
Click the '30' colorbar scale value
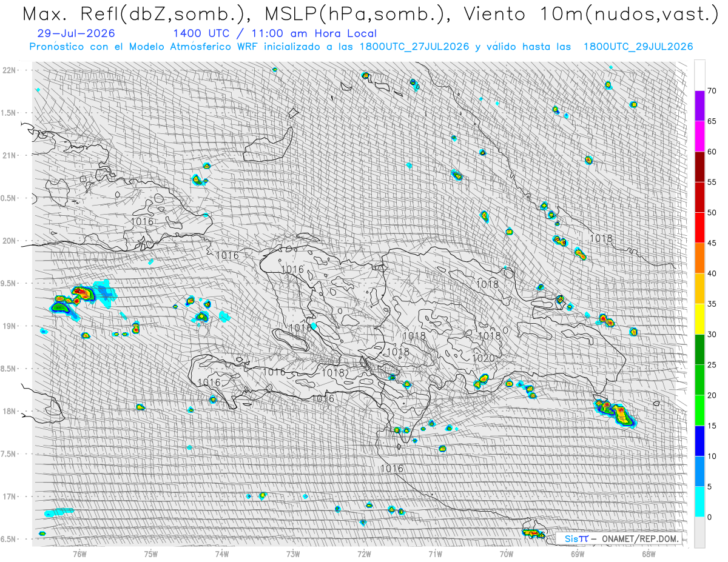(712, 334)
